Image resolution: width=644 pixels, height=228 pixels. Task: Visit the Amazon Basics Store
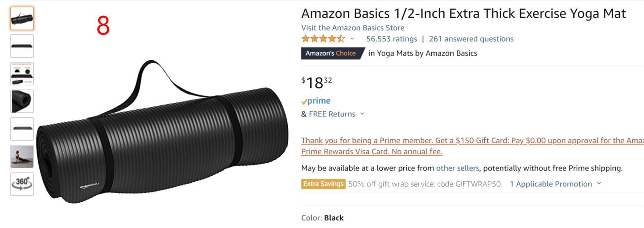353,28
